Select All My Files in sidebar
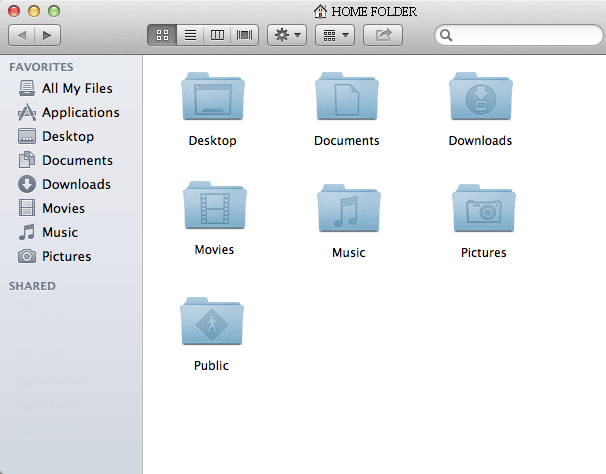606x474 pixels. coord(77,89)
